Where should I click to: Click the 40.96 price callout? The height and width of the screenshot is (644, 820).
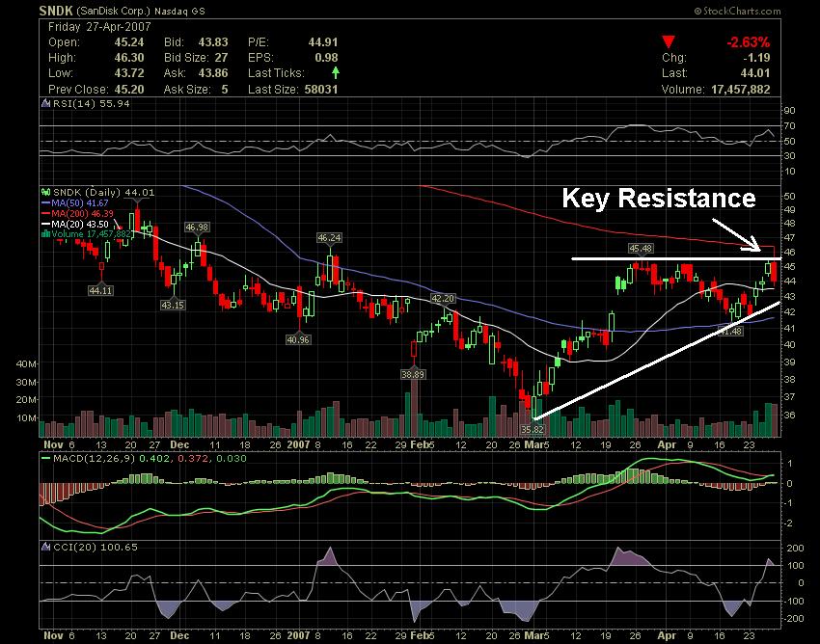[298, 339]
